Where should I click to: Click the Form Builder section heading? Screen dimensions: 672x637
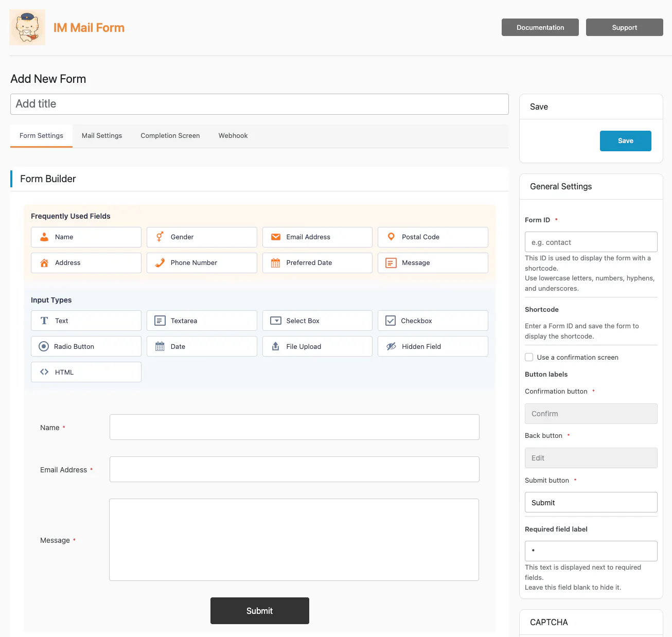pyautogui.click(x=48, y=179)
